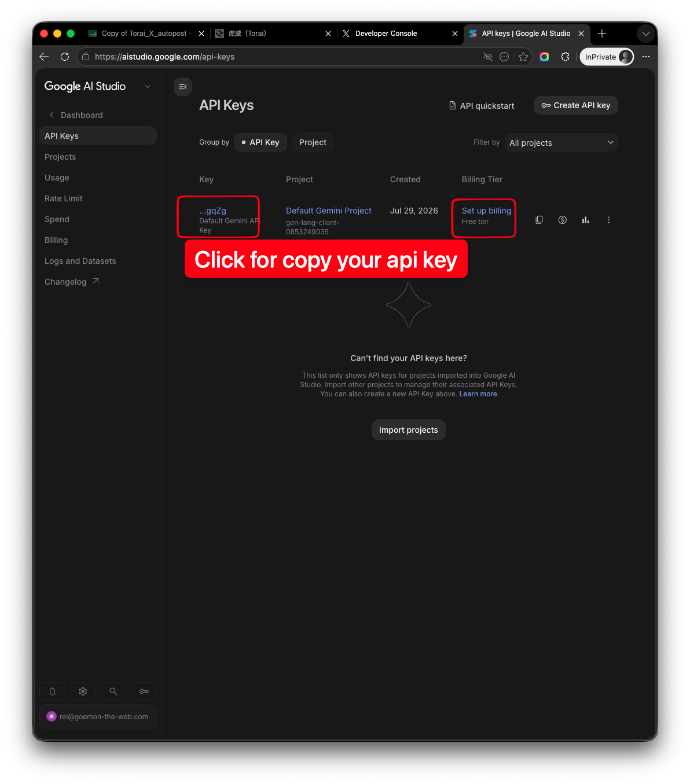This screenshot has width=690, height=784.
Task: Open Default Gemini Project link
Action: tap(329, 211)
